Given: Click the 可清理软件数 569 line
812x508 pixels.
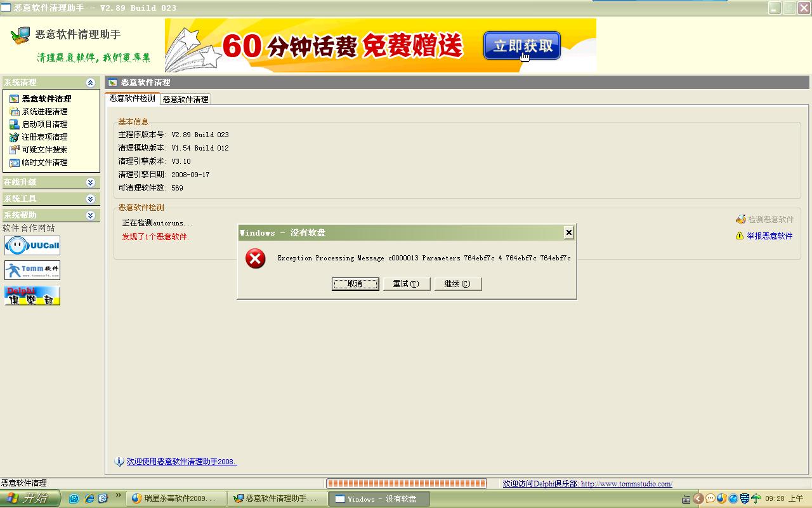Looking at the screenshot, I should (x=150, y=188).
